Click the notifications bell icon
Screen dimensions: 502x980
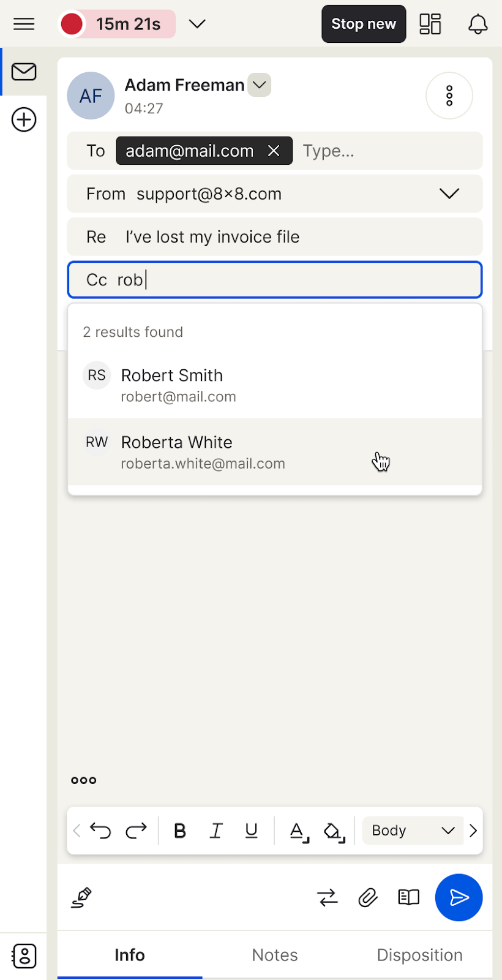(478, 24)
